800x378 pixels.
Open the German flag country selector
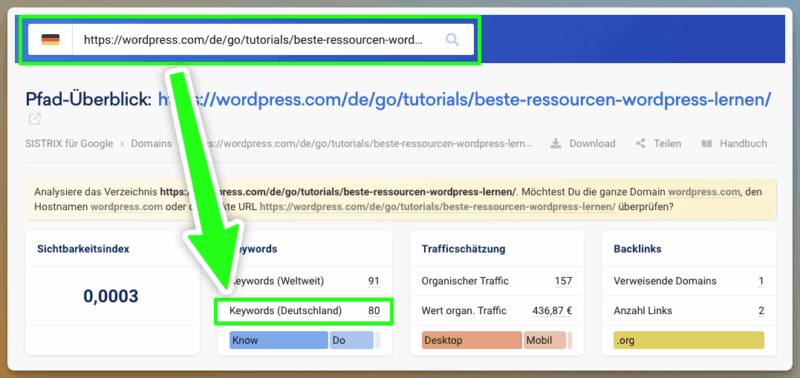(50, 39)
